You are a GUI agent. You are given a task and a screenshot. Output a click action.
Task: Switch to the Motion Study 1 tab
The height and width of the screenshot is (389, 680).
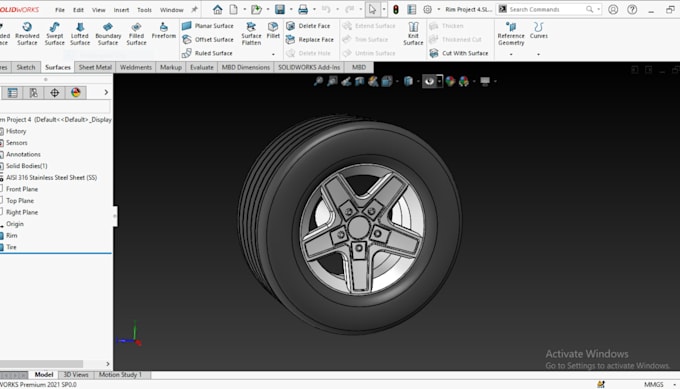120,375
